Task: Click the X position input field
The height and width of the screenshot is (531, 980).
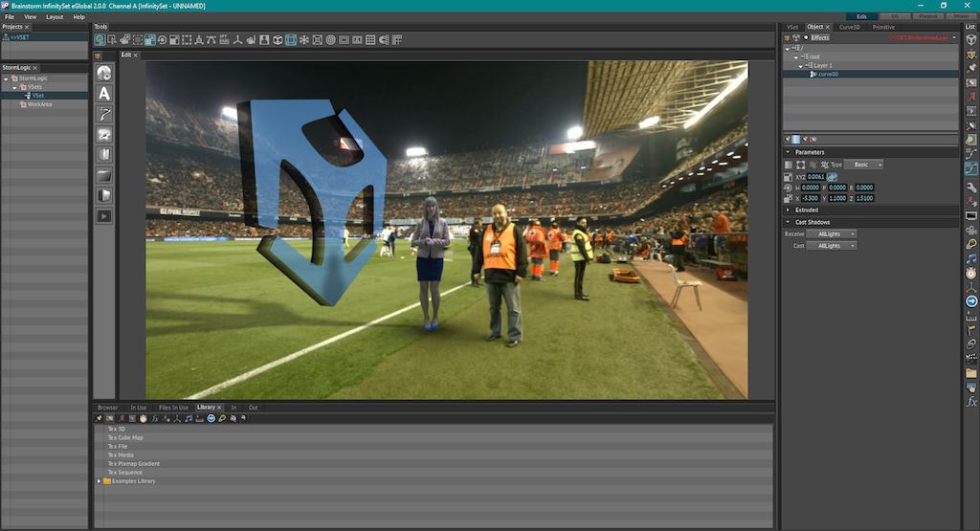Action: [x=812, y=198]
